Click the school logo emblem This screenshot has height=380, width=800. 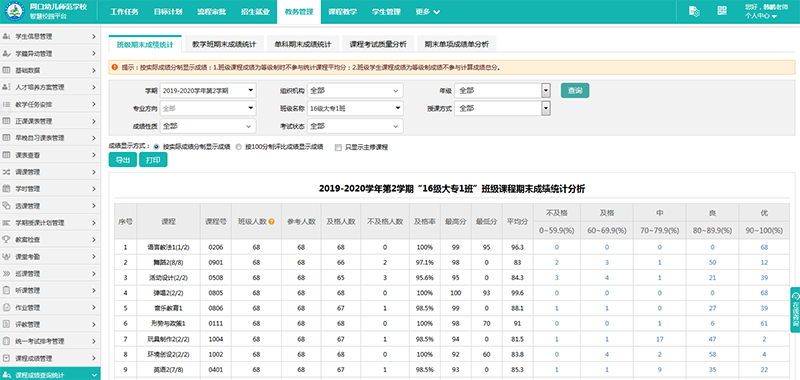pyautogui.click(x=14, y=12)
